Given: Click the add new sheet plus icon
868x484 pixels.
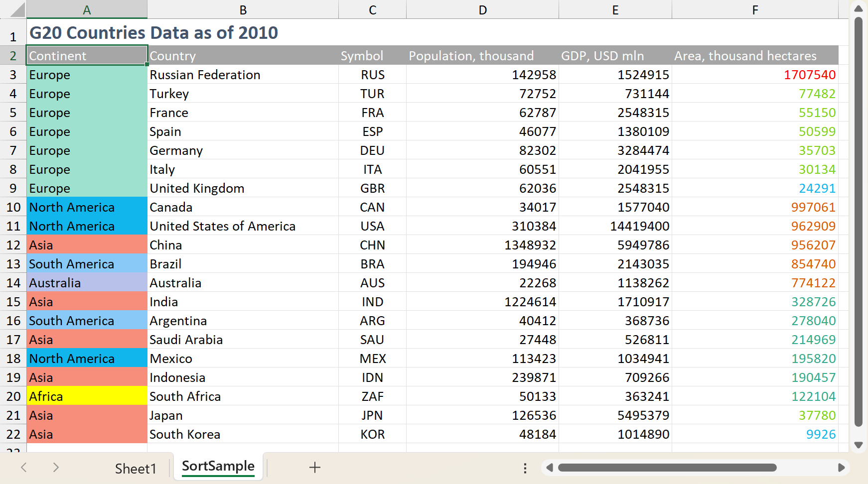Looking at the screenshot, I should coord(314,467).
